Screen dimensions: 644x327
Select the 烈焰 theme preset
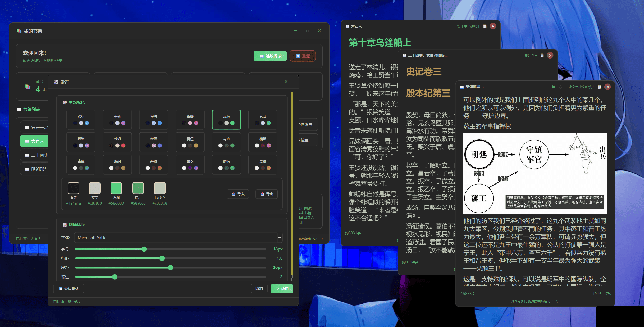pos(117,142)
